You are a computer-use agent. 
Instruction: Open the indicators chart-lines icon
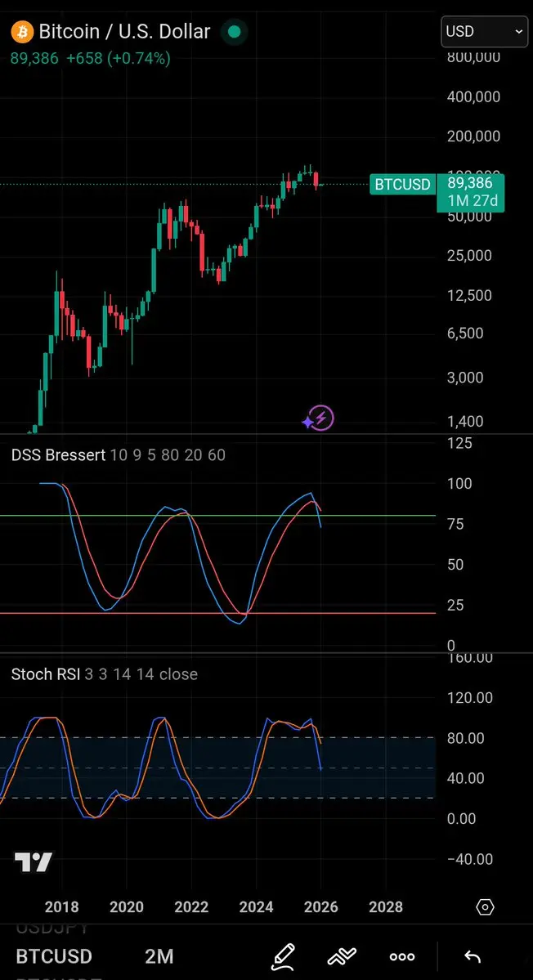tap(342, 956)
